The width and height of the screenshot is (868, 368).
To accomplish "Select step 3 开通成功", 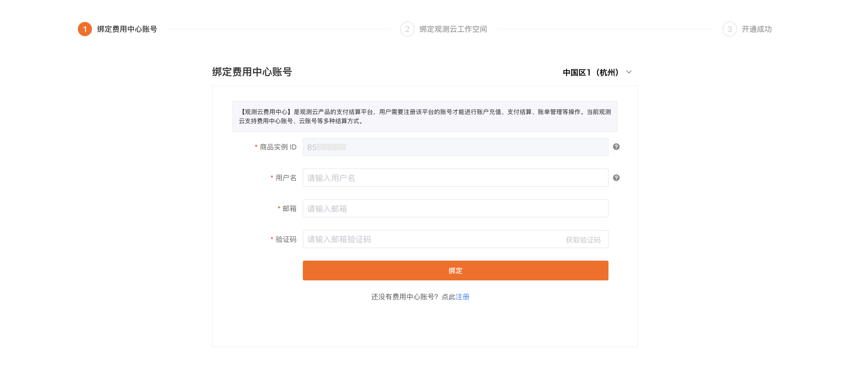I will tap(747, 29).
